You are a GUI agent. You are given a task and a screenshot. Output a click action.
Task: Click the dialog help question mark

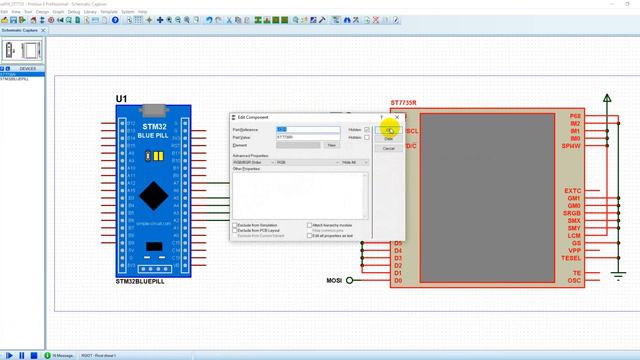382,118
